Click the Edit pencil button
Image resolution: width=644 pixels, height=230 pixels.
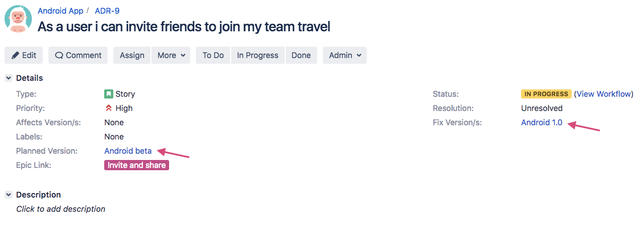pos(24,55)
